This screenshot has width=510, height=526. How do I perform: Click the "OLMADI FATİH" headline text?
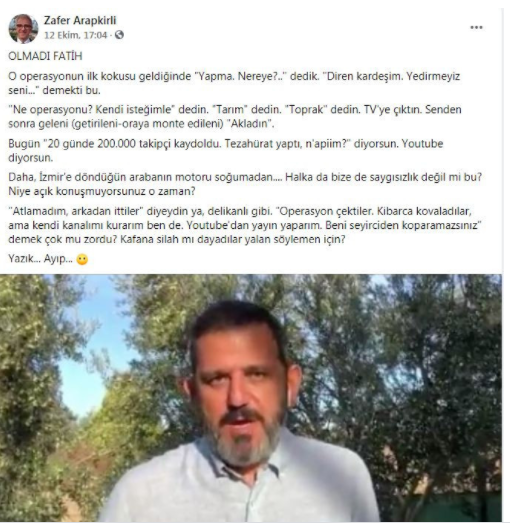[x=45, y=56]
